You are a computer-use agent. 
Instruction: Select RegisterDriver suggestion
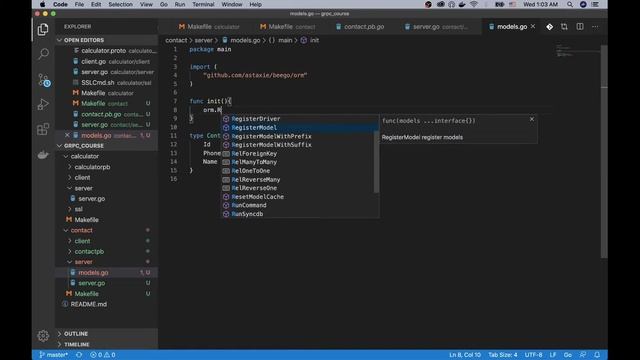[300, 119]
